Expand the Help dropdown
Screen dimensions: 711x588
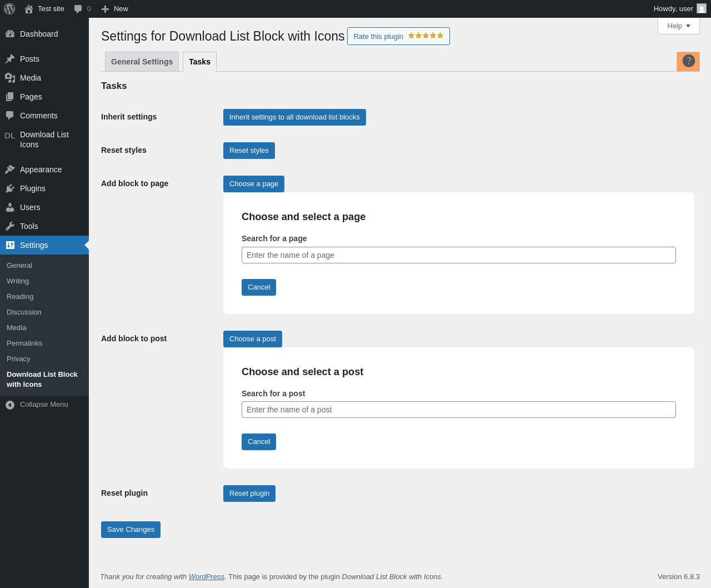click(678, 26)
